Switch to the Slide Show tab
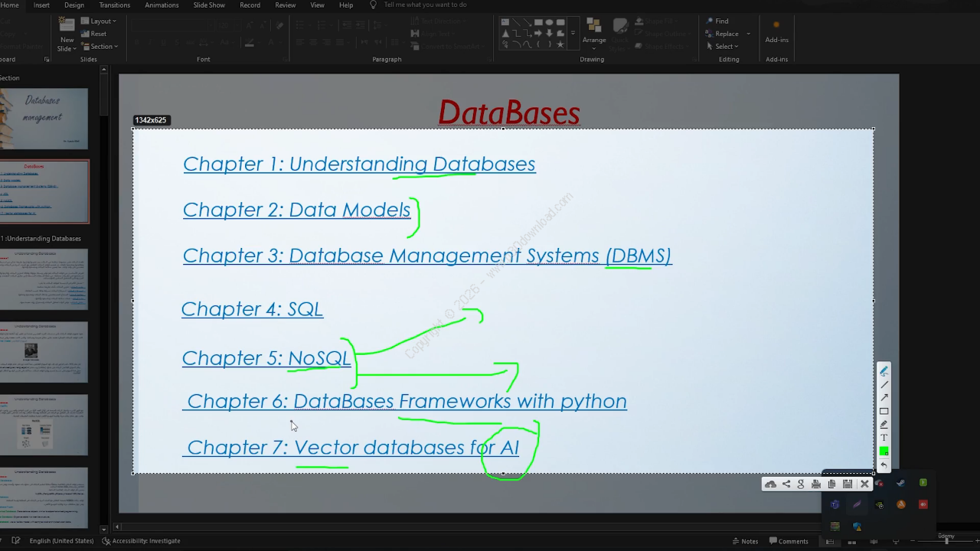The image size is (980, 551). pos(209,5)
